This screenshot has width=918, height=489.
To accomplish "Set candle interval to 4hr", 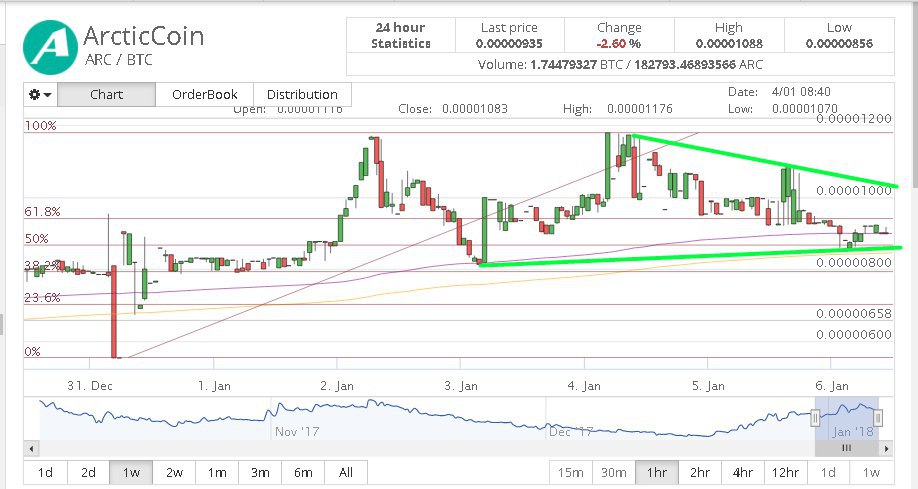I will coord(743,473).
